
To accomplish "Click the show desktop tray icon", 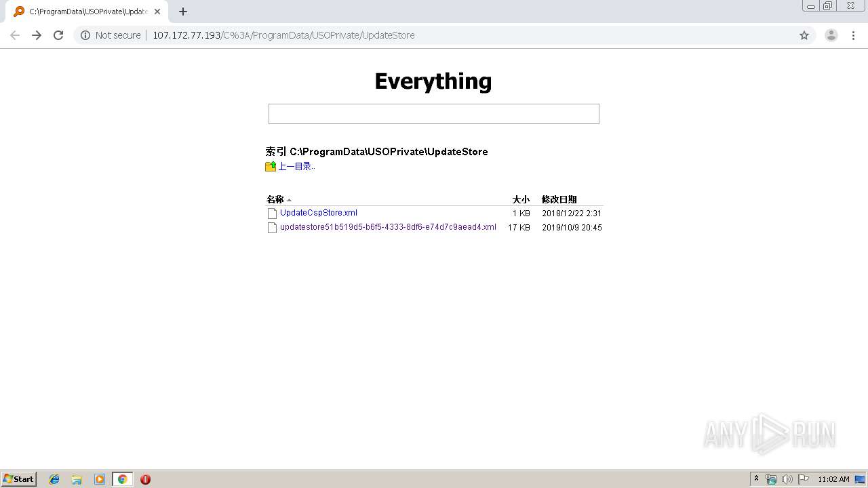I will 860,479.
